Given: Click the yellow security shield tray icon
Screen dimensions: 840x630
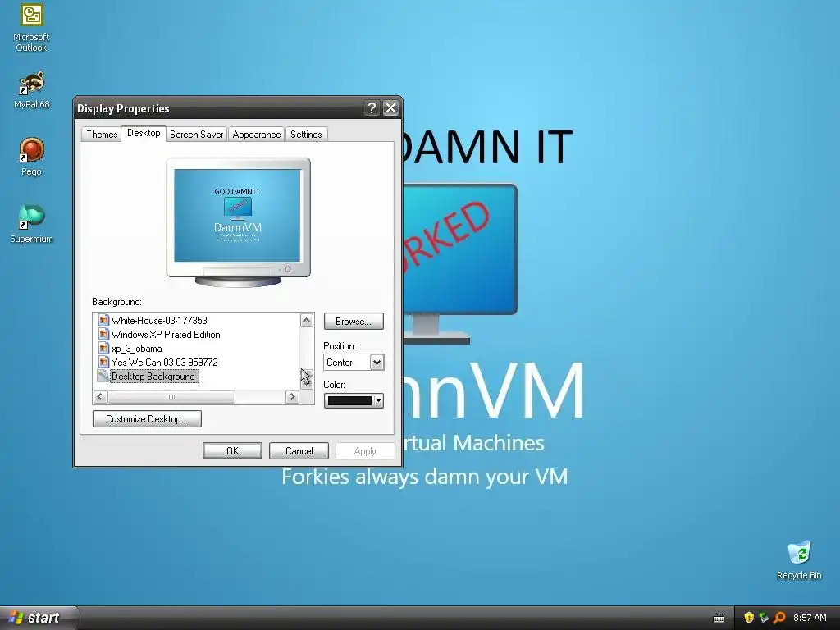Looking at the screenshot, I should [x=748, y=618].
